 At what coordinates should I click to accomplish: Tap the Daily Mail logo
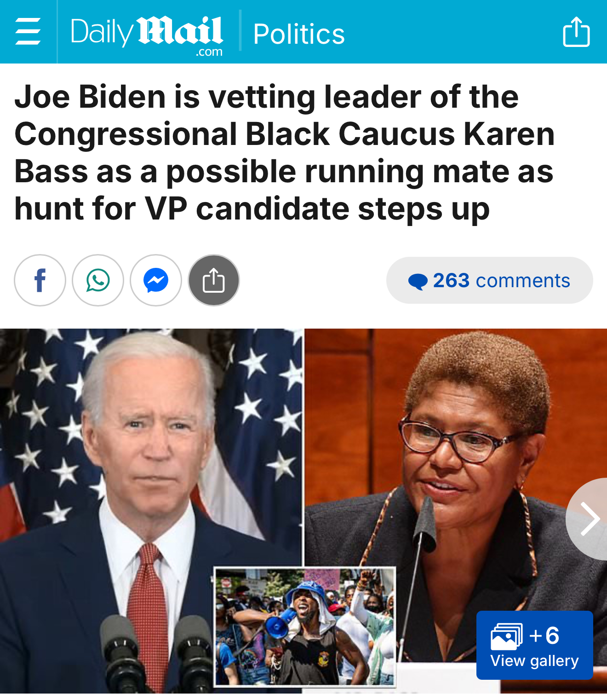click(x=147, y=36)
